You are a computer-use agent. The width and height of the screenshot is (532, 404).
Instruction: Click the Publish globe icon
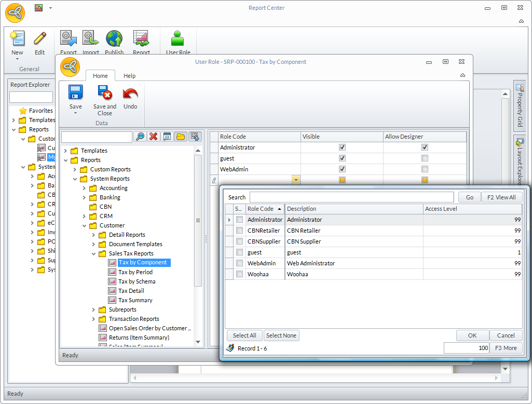pyautogui.click(x=114, y=38)
